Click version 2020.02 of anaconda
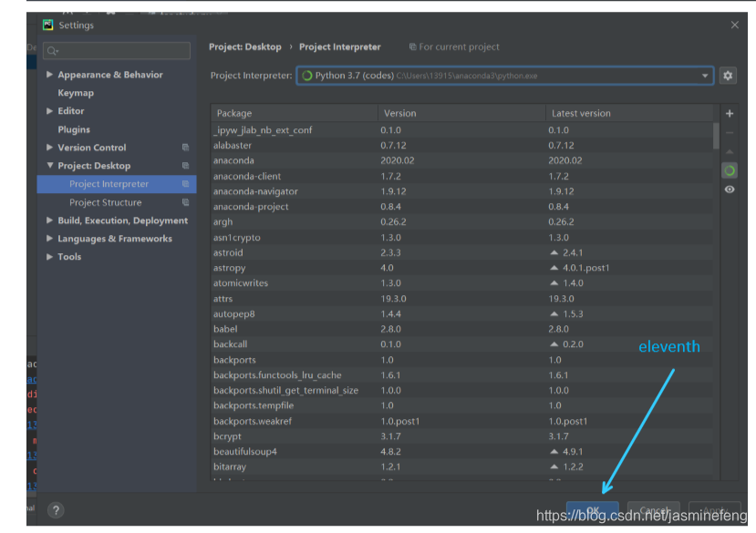 point(398,160)
